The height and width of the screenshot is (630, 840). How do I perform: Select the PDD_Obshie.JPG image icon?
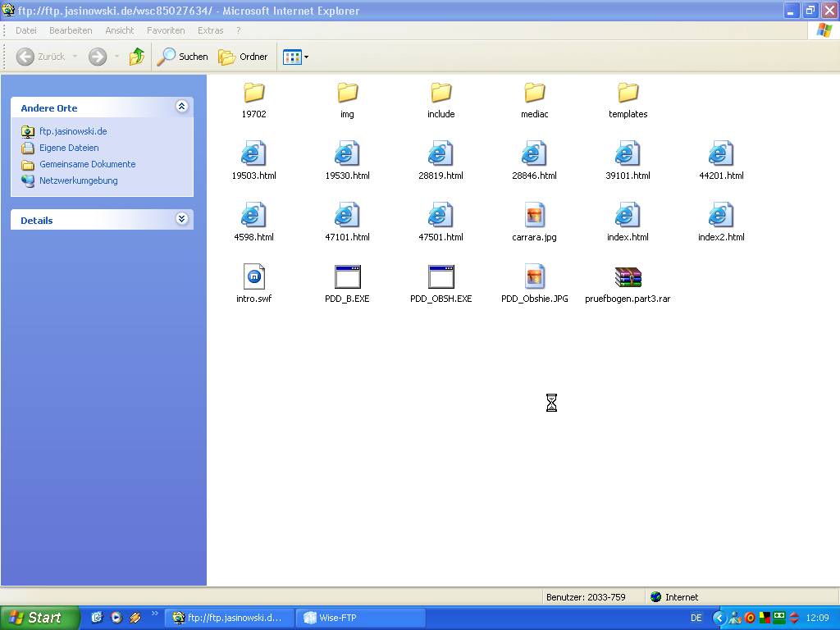534,277
